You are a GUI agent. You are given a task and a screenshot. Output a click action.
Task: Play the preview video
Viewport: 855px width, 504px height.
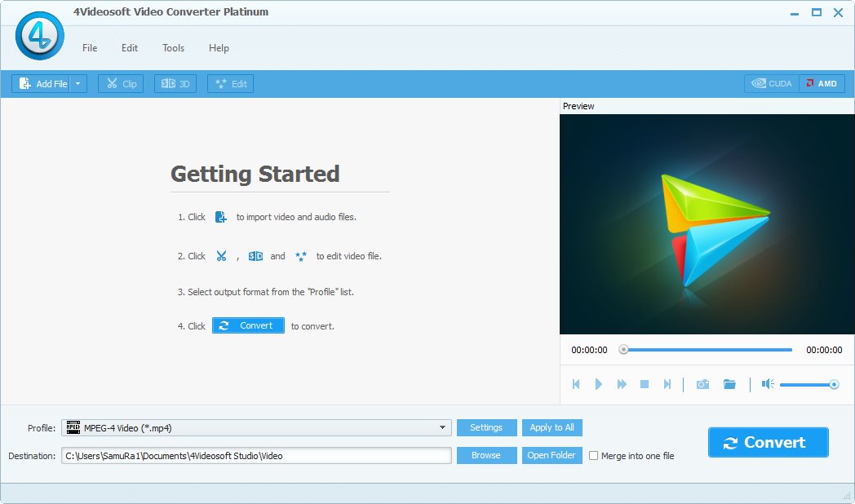pyautogui.click(x=598, y=384)
